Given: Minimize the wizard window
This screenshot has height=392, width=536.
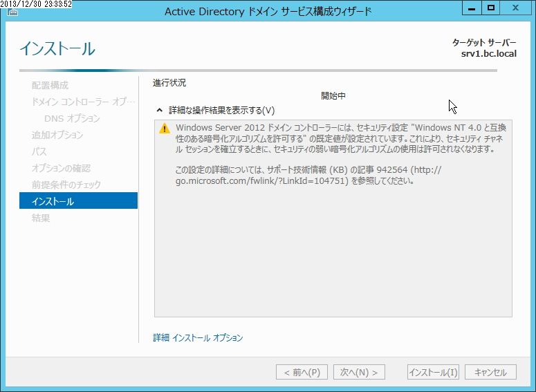Looking at the screenshot, I should (472, 8).
